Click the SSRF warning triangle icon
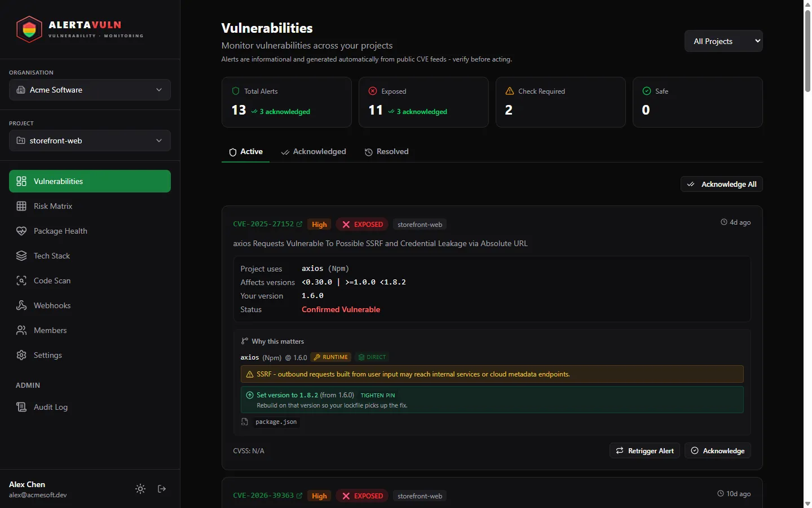 pyautogui.click(x=250, y=374)
